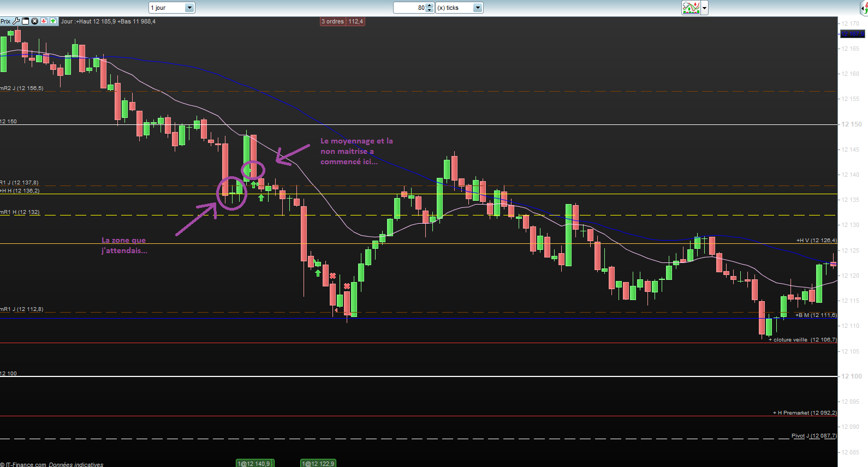Click the '3 ordres' orders indicator
The height and width of the screenshot is (467, 868).
pyautogui.click(x=332, y=21)
